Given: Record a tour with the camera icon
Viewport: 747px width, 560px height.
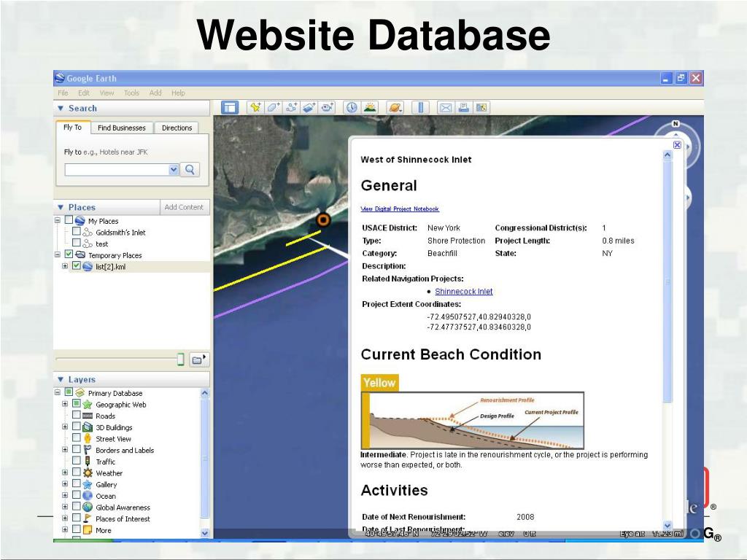Looking at the screenshot, I should 328,108.
